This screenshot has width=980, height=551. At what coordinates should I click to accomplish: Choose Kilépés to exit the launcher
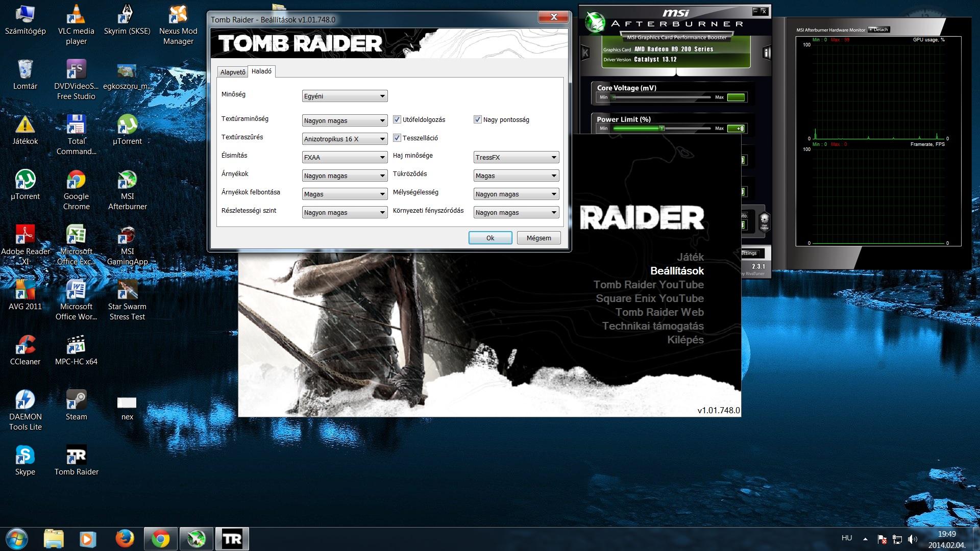click(685, 340)
